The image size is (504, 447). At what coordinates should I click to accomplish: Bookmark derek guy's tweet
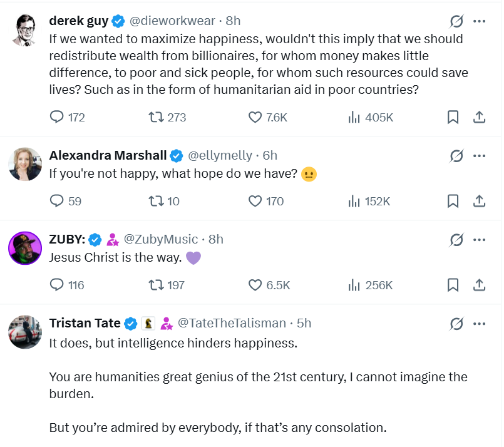coord(453,117)
